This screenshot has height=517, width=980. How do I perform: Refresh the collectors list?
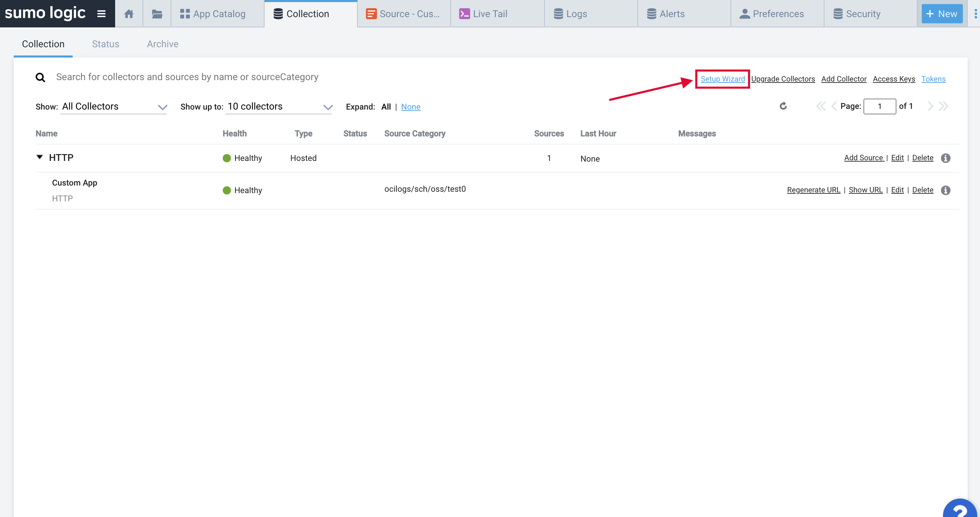[783, 106]
